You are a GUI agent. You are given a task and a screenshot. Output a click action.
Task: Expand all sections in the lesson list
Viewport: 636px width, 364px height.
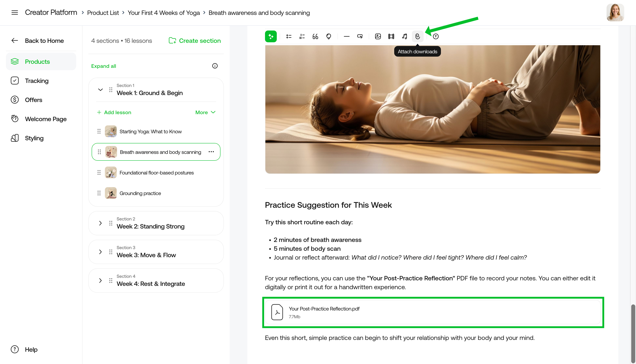(x=103, y=66)
